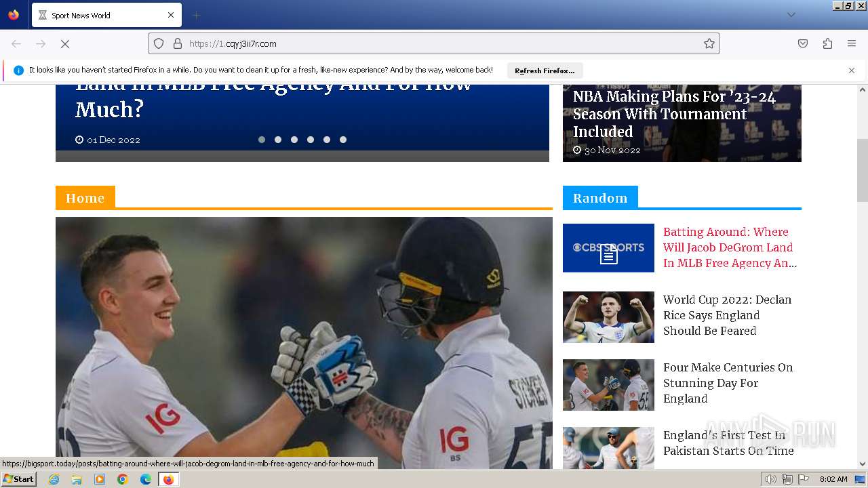This screenshot has width=868, height=488.
Task: Bookmark this page with the star icon
Action: click(709, 43)
